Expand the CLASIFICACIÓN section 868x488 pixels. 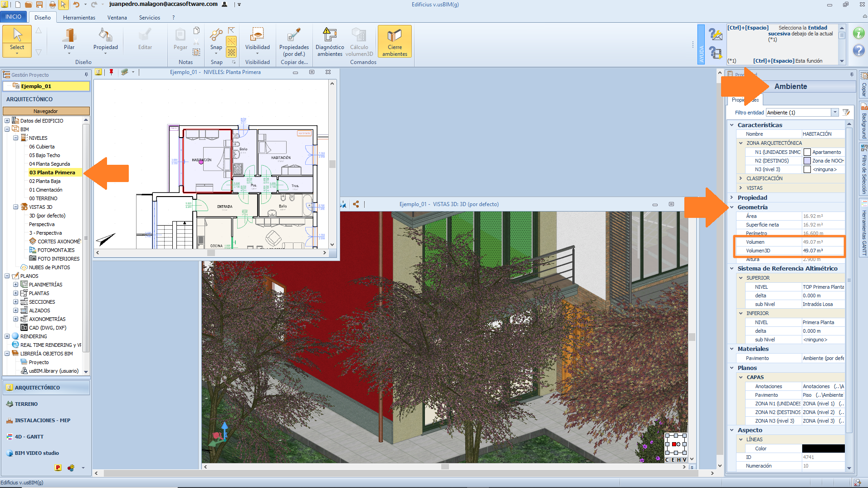(x=741, y=178)
